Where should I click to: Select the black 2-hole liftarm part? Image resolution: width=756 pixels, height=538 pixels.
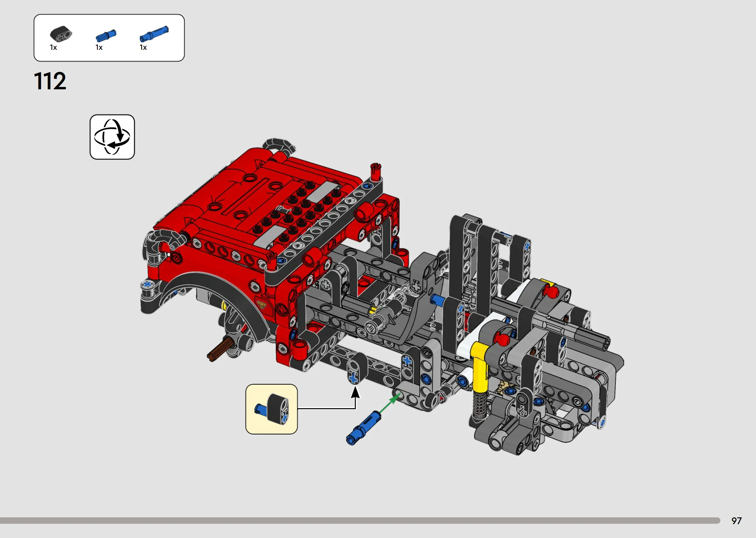pyautogui.click(x=61, y=34)
